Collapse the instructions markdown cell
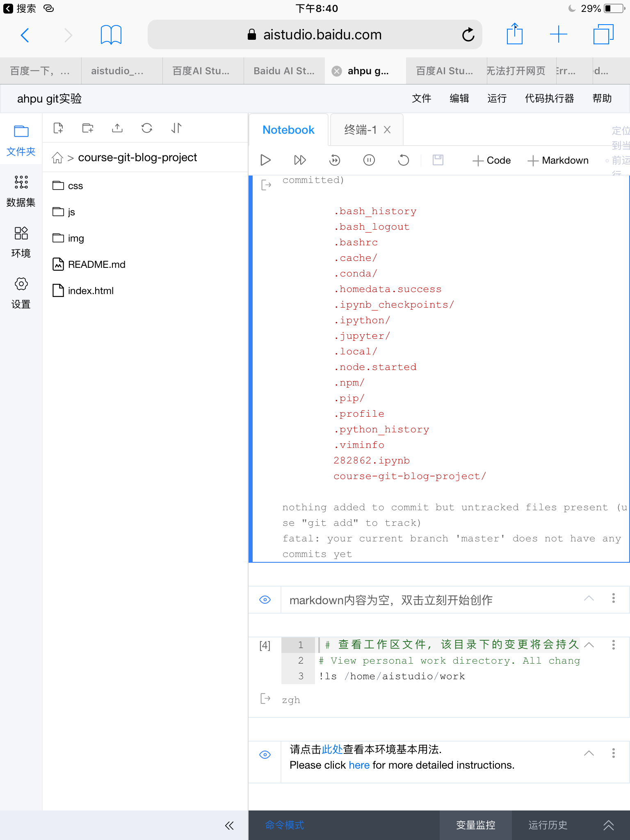The image size is (630, 840). pyautogui.click(x=589, y=753)
